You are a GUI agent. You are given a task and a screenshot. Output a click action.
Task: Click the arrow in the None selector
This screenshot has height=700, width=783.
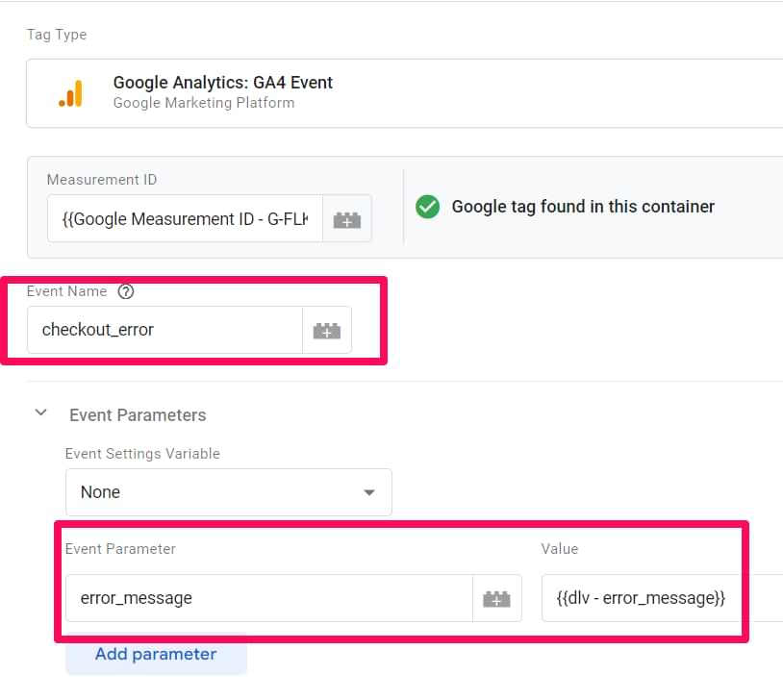tap(368, 492)
